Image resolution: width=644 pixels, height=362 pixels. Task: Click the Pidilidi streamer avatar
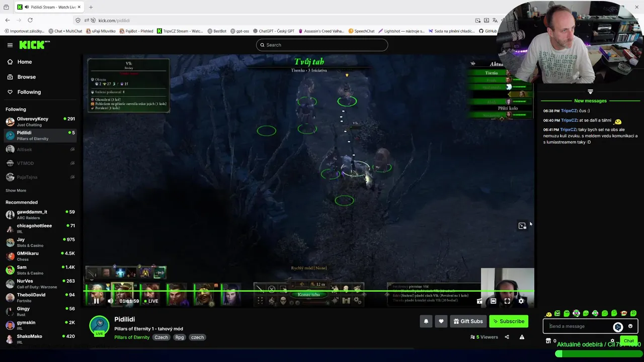click(99, 326)
